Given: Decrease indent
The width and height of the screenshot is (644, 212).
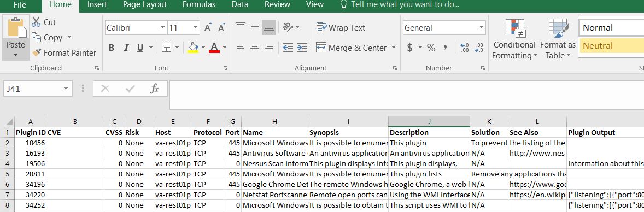Looking at the screenshot, I should click(288, 48).
